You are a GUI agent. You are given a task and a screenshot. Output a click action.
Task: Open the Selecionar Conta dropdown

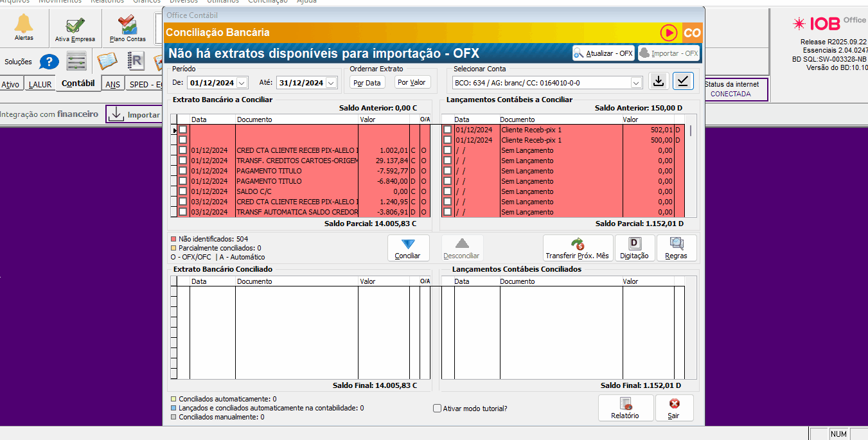(636, 83)
